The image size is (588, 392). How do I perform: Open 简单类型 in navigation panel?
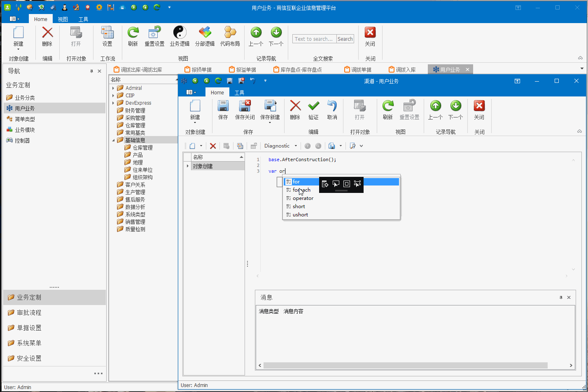coord(54,119)
